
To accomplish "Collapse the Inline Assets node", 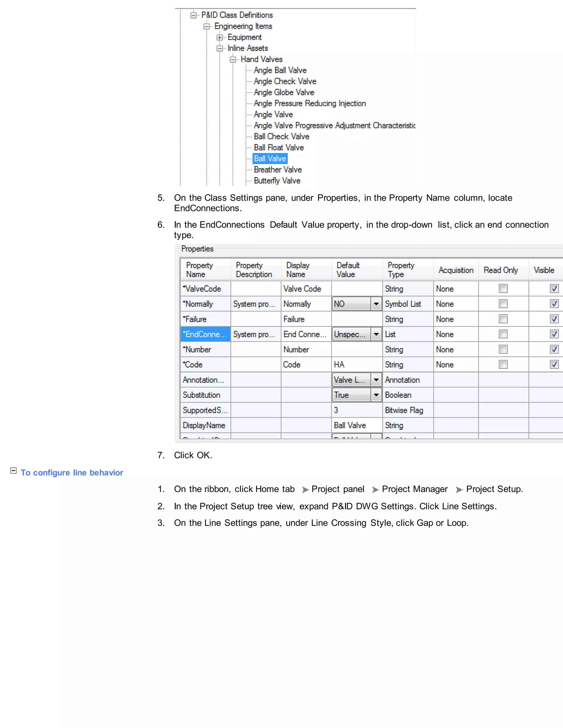I will tap(219, 48).
